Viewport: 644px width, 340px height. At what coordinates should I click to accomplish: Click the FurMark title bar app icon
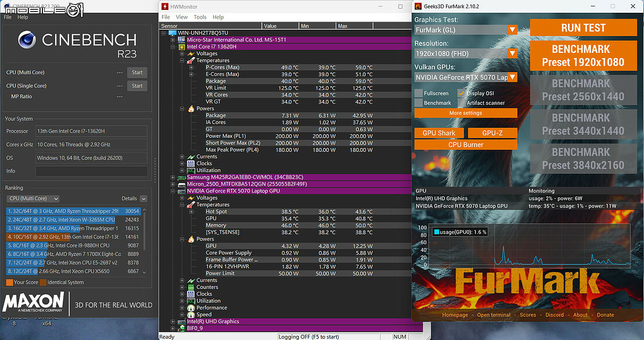tap(418, 6)
